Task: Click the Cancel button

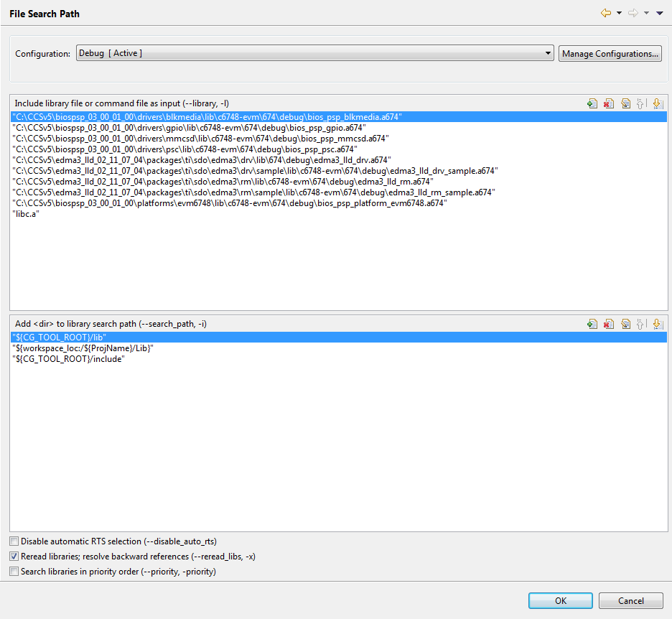Action: pos(631,600)
